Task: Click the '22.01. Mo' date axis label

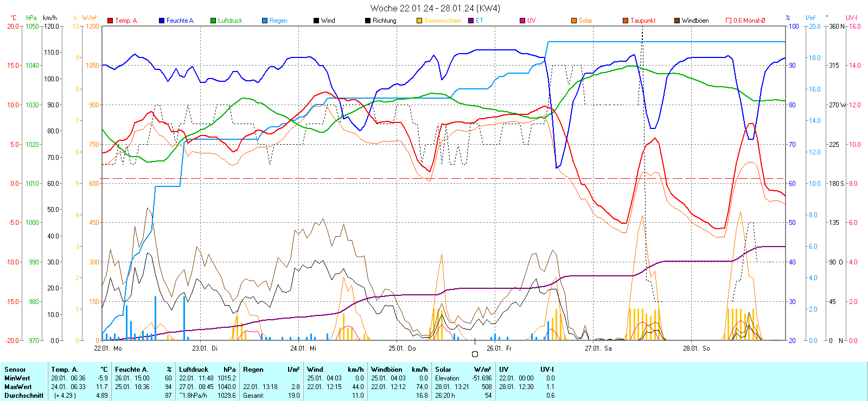Action: pos(108,348)
